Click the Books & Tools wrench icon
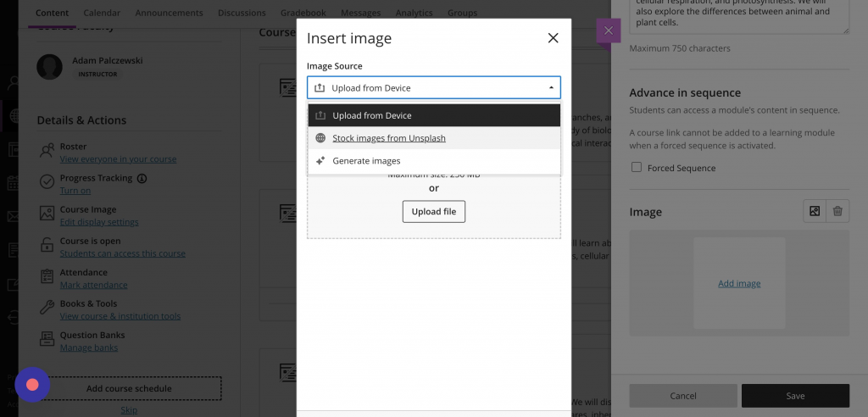Viewport: 868px width, 417px height. click(47, 308)
